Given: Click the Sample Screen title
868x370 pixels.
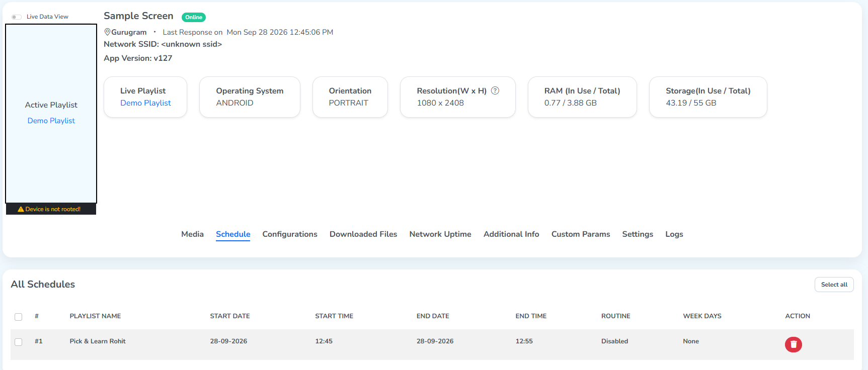Looking at the screenshot, I should (x=138, y=16).
